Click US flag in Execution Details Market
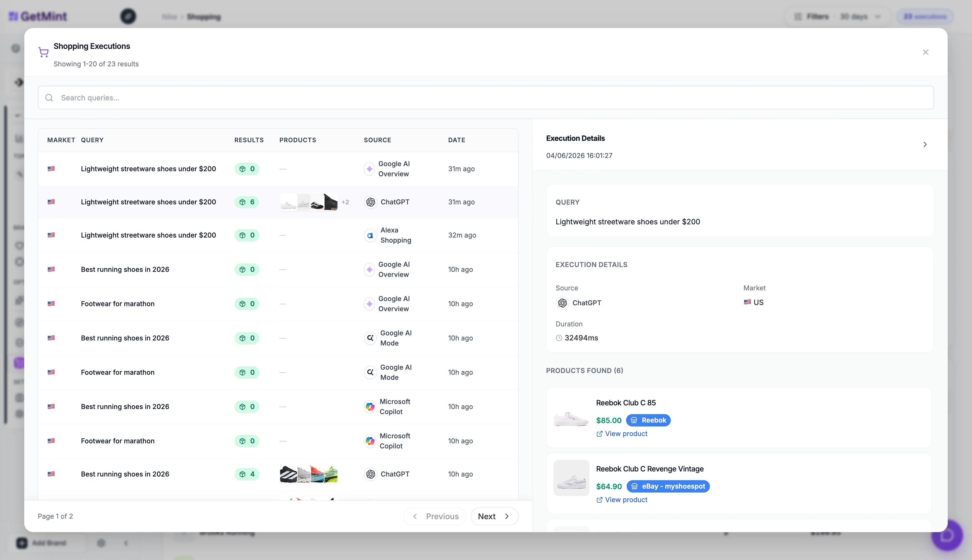This screenshot has width=972, height=560. [x=747, y=302]
